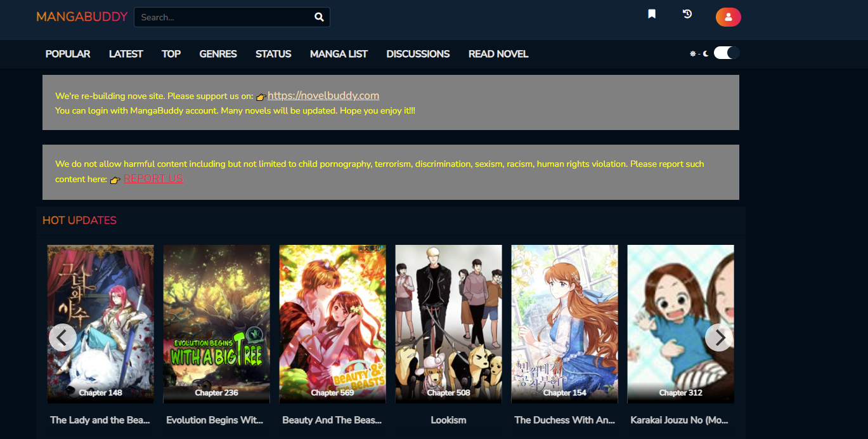The height and width of the screenshot is (439, 868).
Task: Toggle dark/light mode switch
Action: point(726,53)
